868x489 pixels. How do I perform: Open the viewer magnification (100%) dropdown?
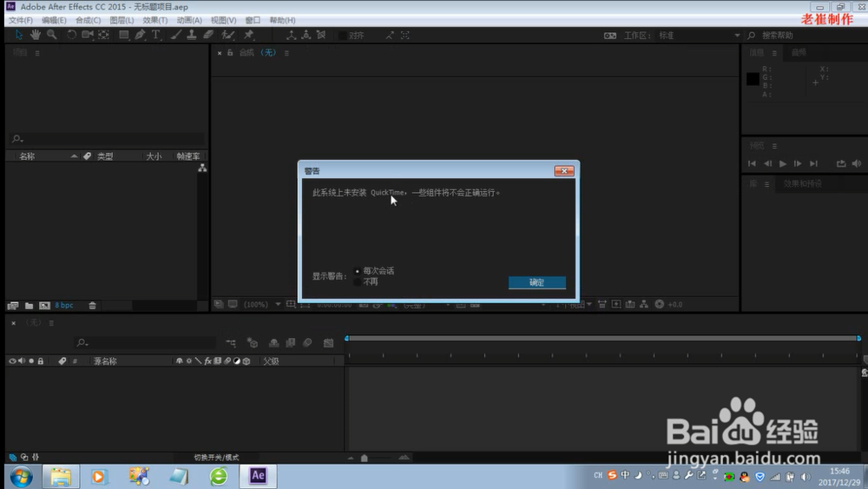pyautogui.click(x=262, y=304)
